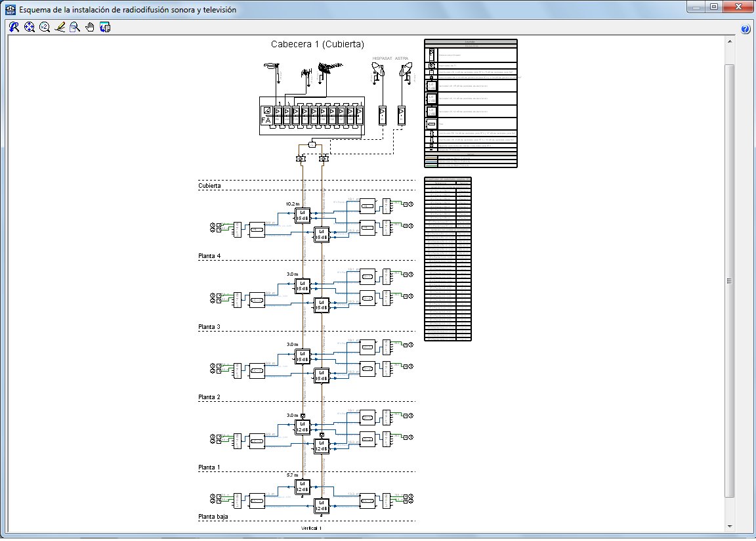Screen dimensions: 756x541
Task: Click the scroll down arrow
Action: [730, 526]
